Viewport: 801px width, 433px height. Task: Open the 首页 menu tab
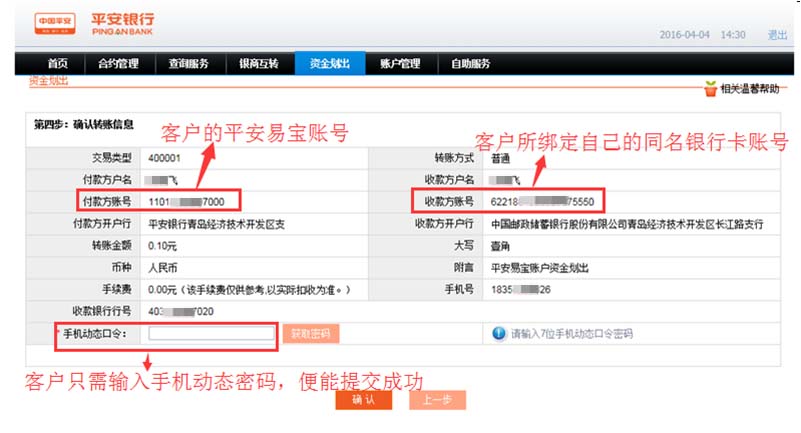coord(58,63)
